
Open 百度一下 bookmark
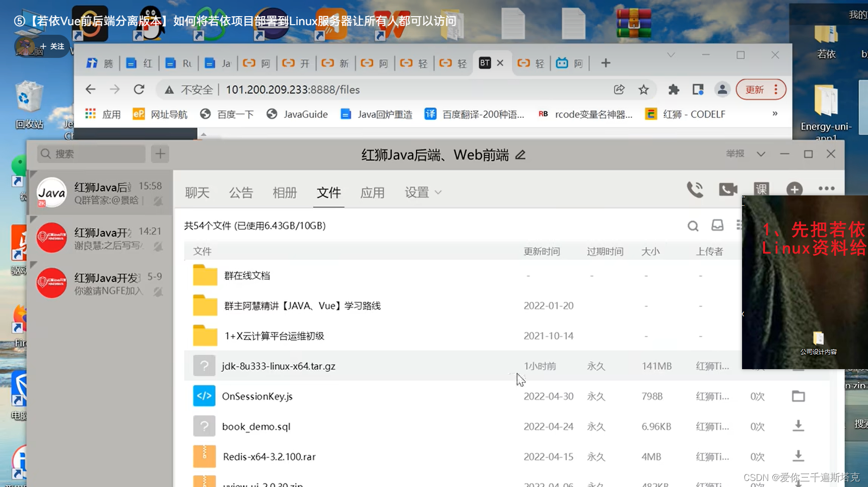click(x=227, y=114)
